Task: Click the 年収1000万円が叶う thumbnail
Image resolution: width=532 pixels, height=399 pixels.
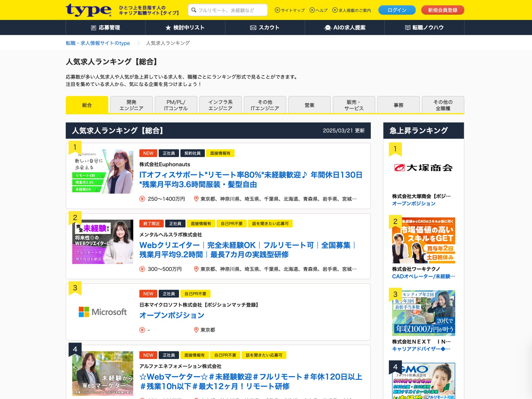Action: click(424, 313)
